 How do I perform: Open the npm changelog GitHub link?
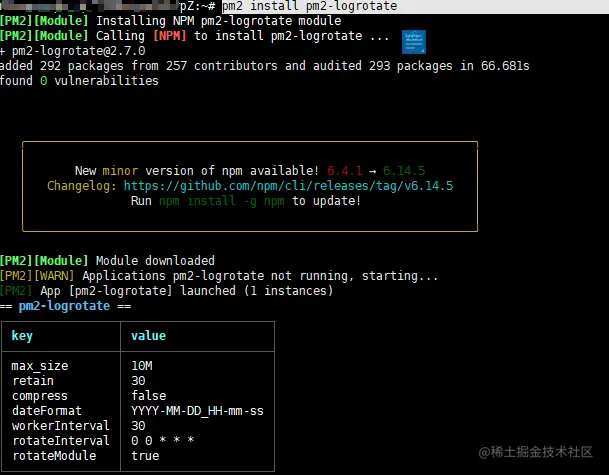288,186
